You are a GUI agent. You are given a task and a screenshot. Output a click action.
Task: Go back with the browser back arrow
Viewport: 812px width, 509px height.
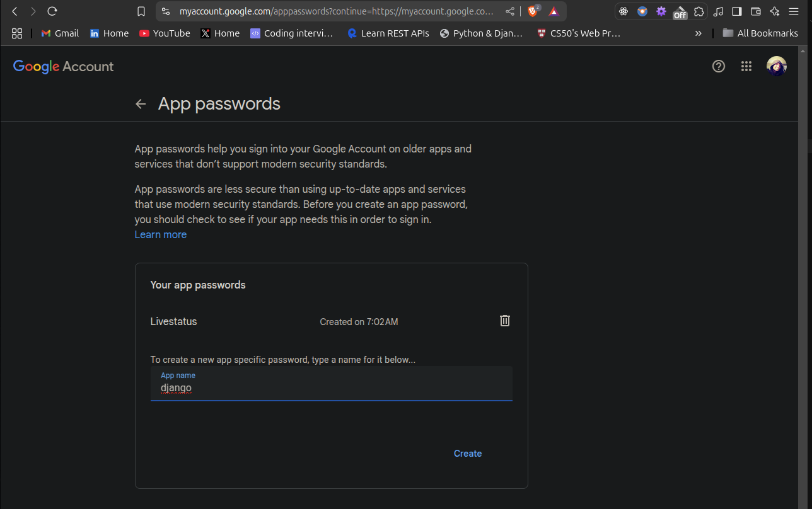coord(14,11)
